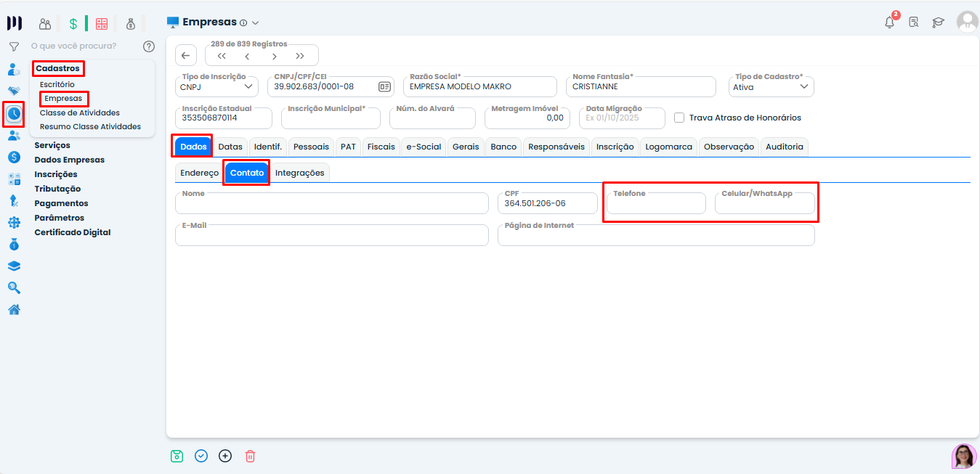Click the filter funnel icon
The image size is (980, 474).
[14, 46]
